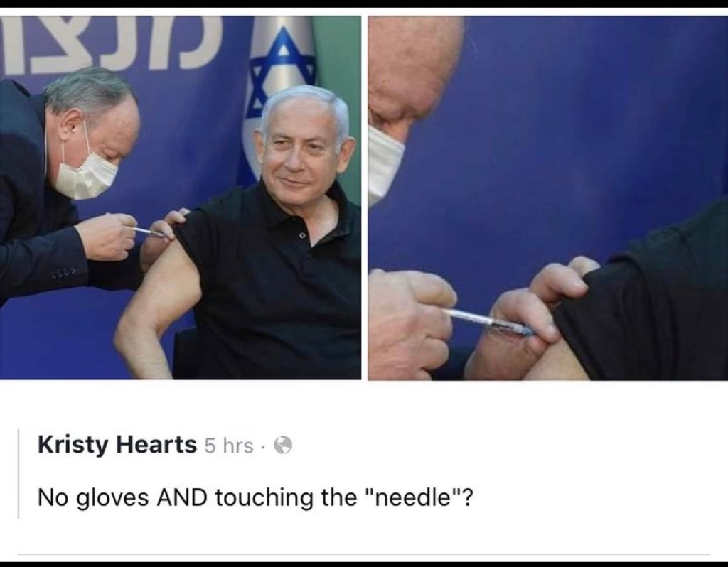Viewport: 728px width, 567px height.
Task: Click the white mask in the right photo
Action: tap(384, 165)
